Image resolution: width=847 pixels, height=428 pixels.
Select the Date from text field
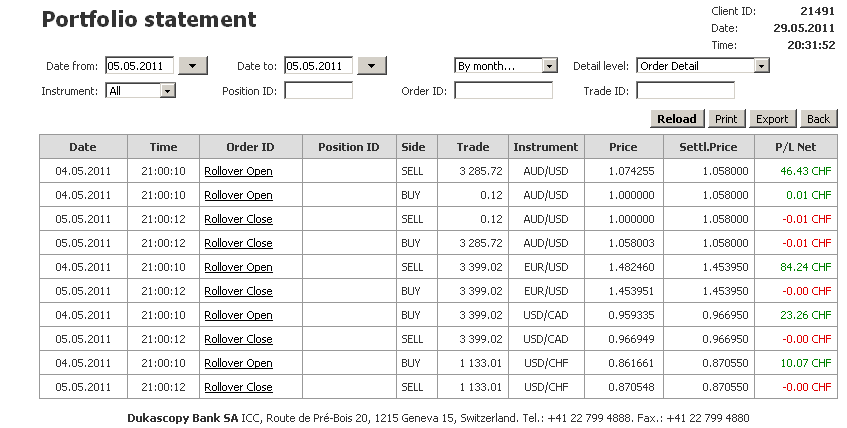pos(140,66)
